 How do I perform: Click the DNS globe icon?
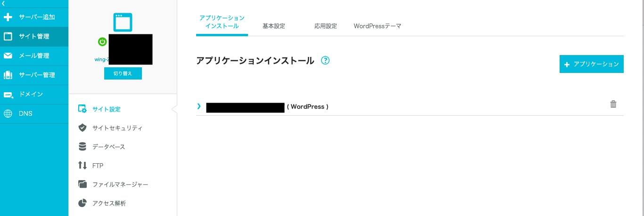8,114
